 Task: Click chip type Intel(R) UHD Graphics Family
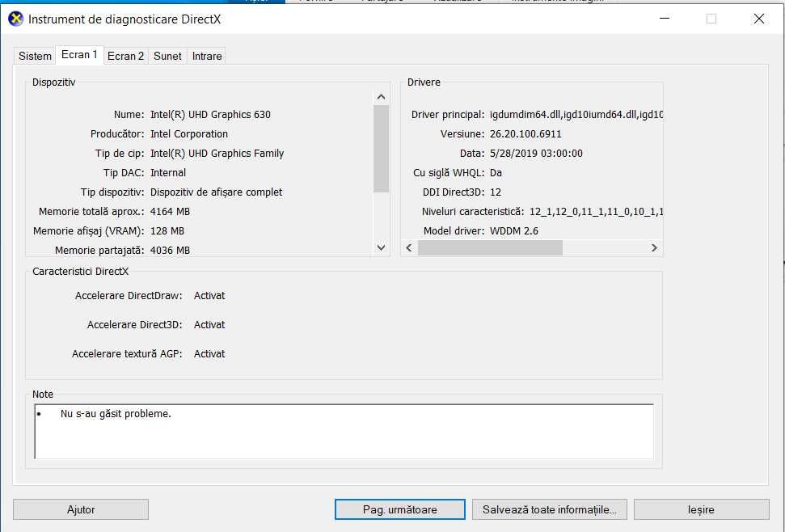tap(217, 154)
